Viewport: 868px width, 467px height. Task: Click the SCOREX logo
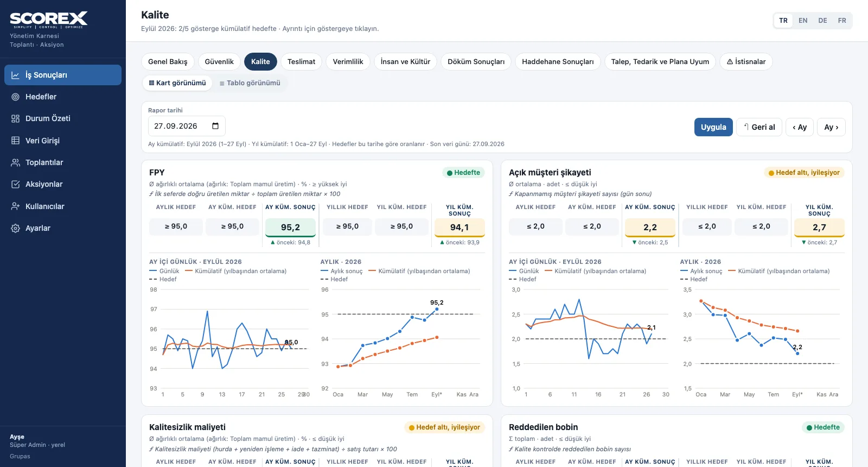pos(49,20)
